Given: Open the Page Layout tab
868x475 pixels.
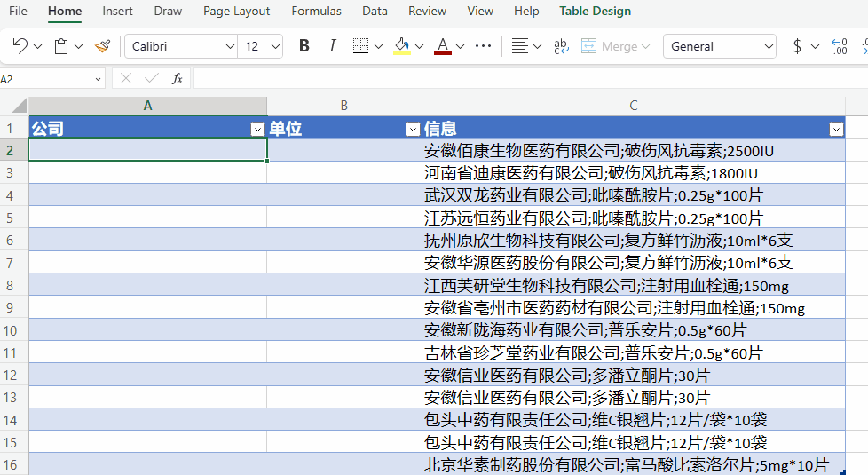Looking at the screenshot, I should pos(236,11).
